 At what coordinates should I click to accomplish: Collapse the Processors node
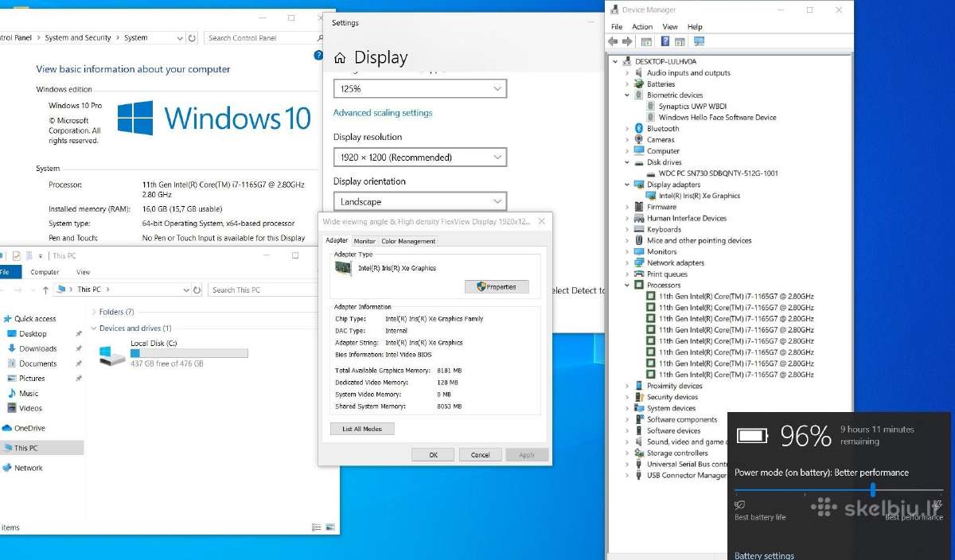(x=627, y=285)
